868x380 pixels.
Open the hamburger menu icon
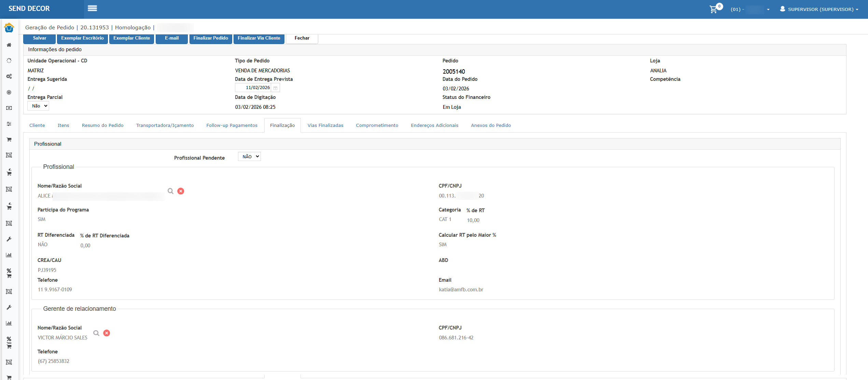[92, 9]
